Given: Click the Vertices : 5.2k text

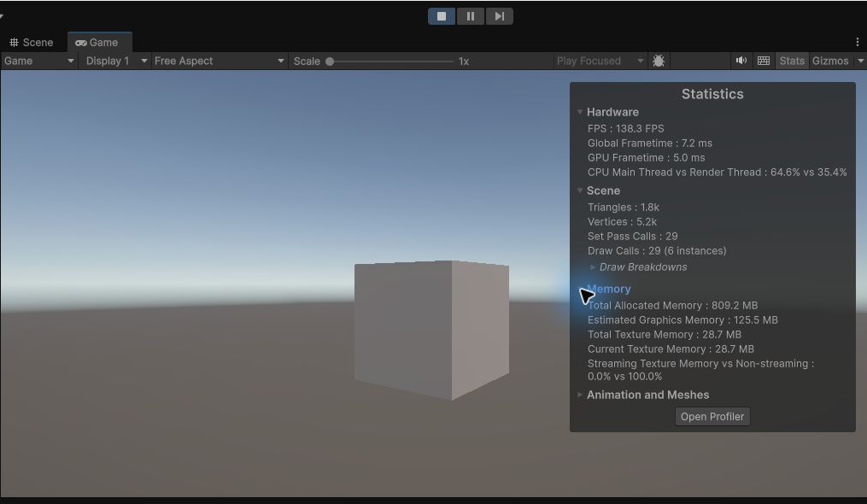Looking at the screenshot, I should pos(622,222).
